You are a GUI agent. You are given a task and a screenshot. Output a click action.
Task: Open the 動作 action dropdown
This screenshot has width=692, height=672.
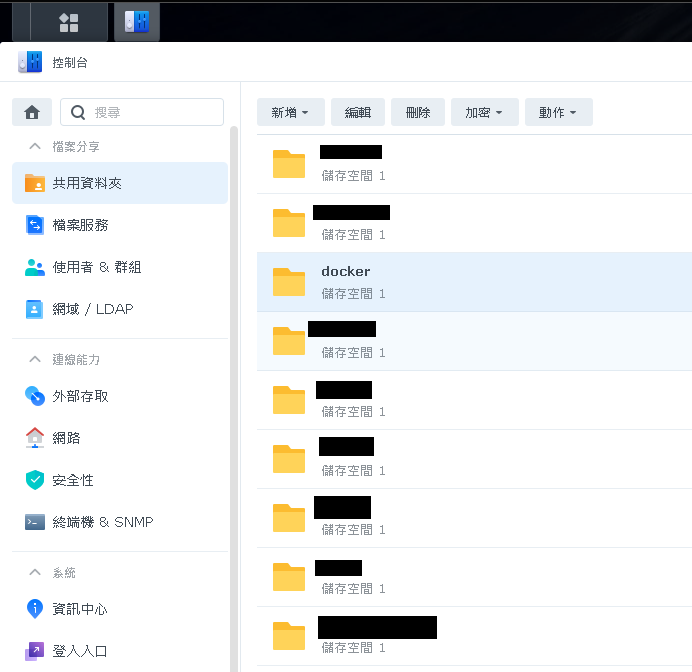click(558, 112)
